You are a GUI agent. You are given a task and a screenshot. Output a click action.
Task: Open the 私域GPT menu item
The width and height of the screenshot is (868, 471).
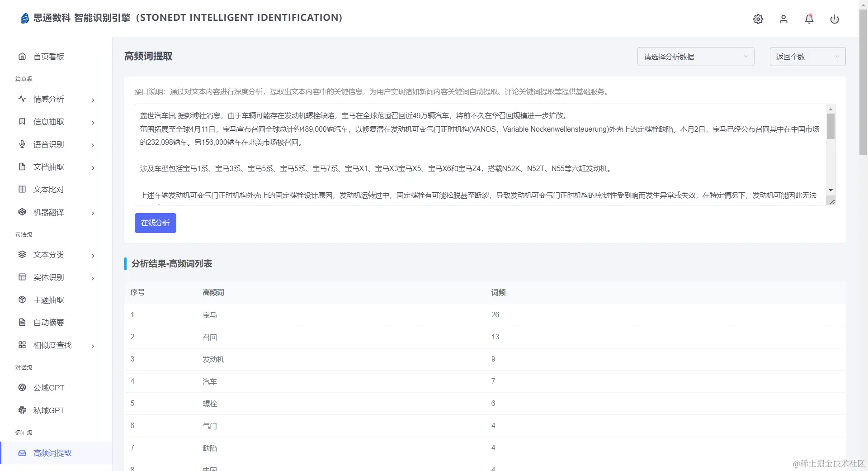(x=56, y=410)
